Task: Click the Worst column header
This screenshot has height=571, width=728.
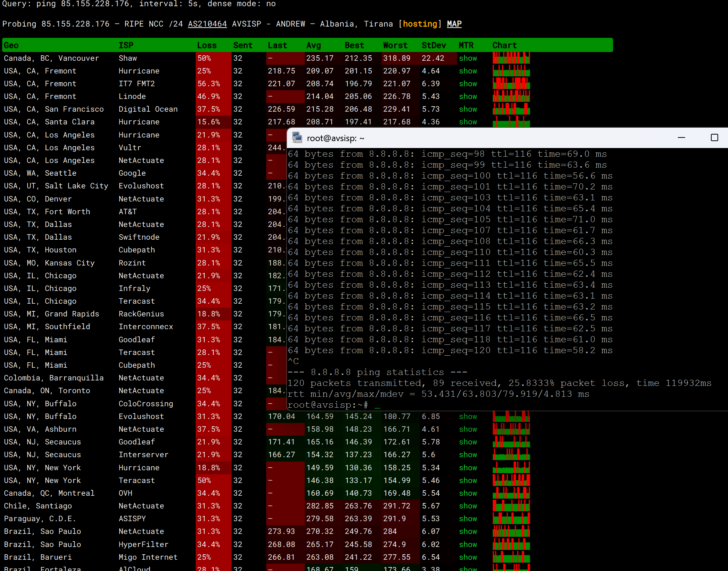Action: point(395,45)
